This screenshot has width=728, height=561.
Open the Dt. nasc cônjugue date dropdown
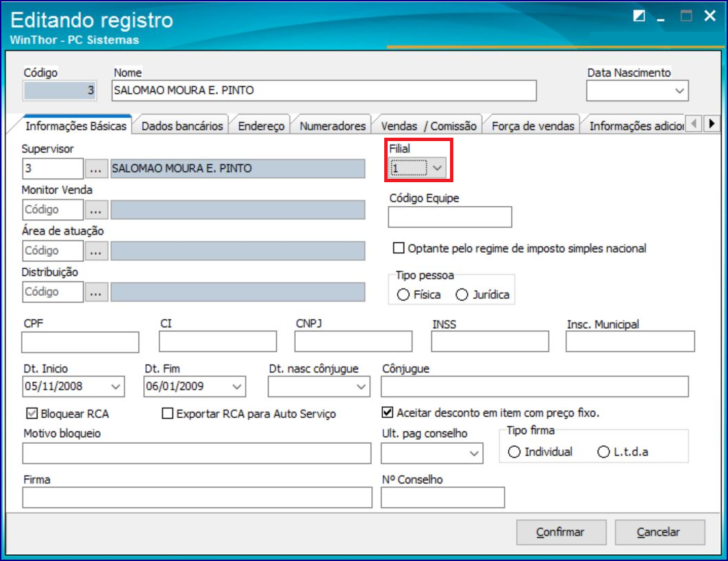point(361,387)
